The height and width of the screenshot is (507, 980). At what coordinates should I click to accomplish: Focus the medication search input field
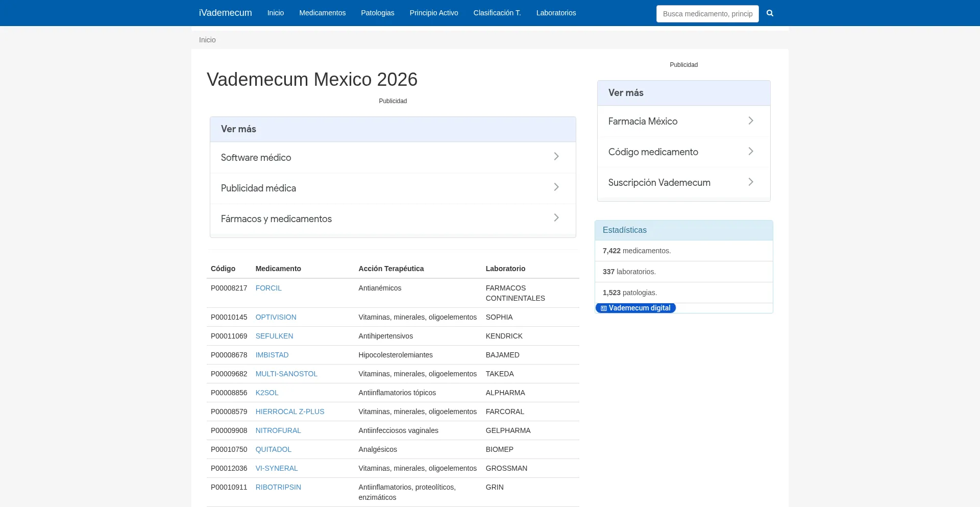707,14
